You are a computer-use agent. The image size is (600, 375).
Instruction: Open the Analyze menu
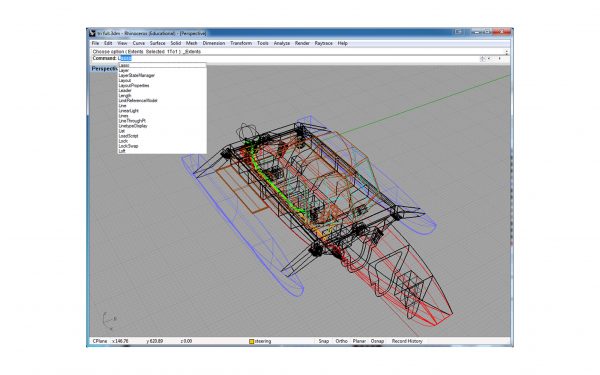pos(282,43)
